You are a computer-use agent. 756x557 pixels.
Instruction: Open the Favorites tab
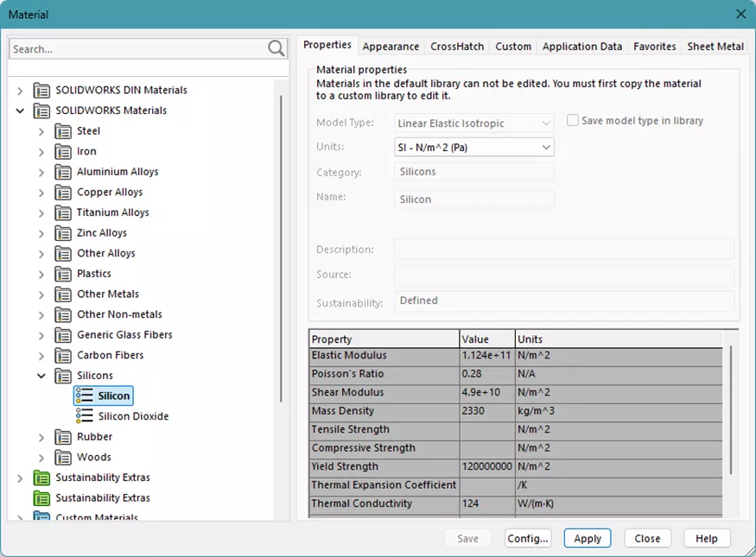(x=654, y=47)
